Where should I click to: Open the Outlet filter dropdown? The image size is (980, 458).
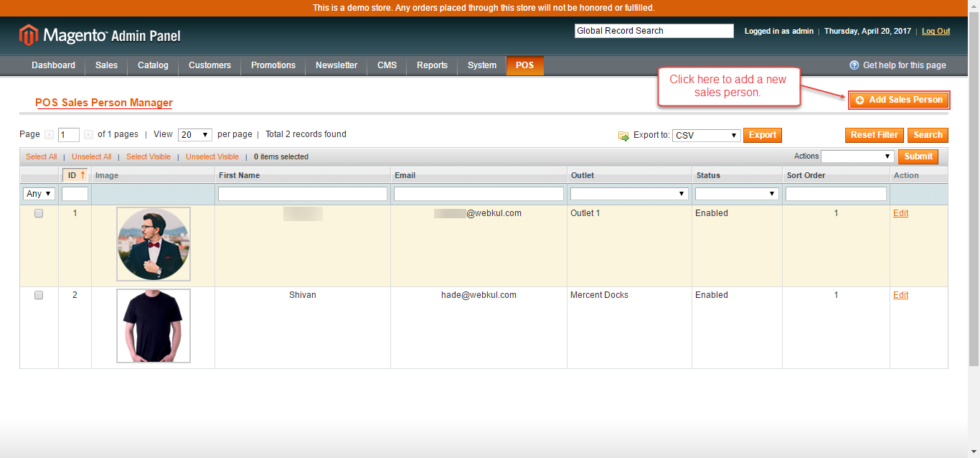[629, 194]
